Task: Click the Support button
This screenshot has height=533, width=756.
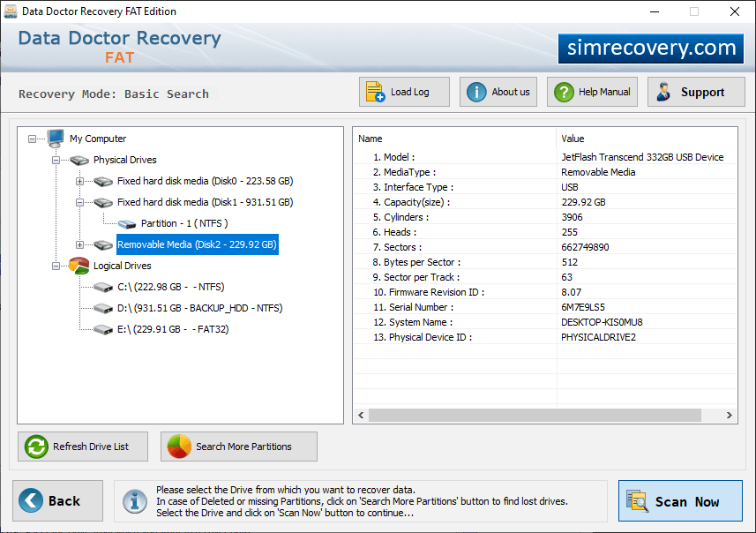Action: click(x=696, y=92)
